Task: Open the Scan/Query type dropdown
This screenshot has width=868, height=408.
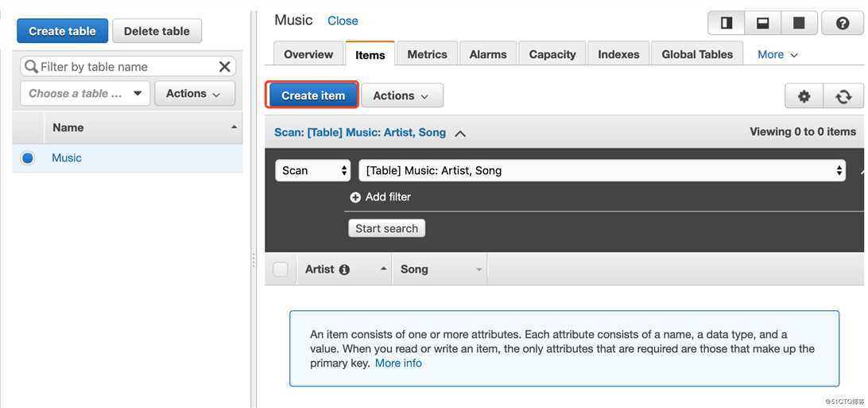Action: tap(312, 170)
